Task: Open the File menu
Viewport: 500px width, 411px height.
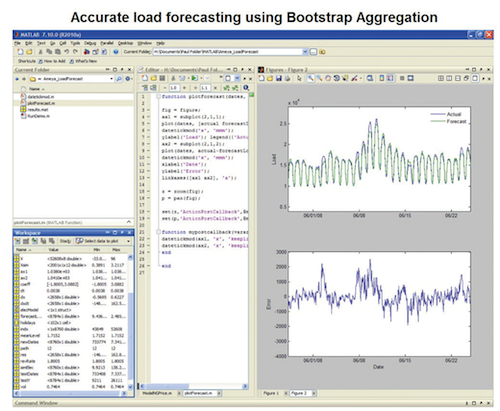Action: [17, 43]
